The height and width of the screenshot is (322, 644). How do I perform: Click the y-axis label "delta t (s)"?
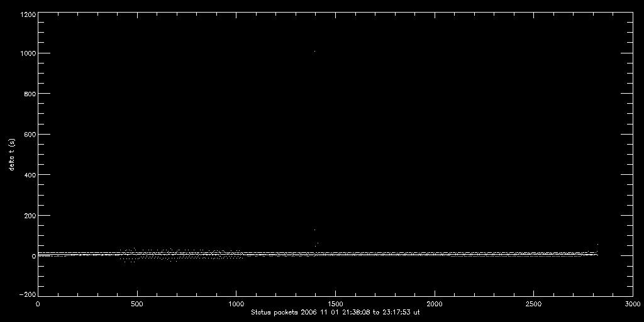(12, 154)
